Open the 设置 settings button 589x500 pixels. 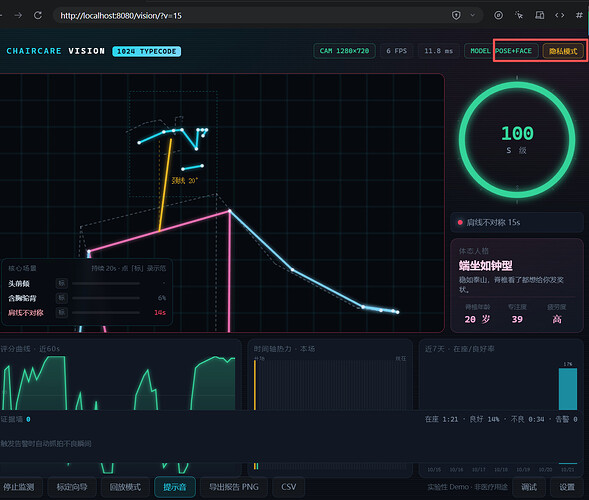pos(567,487)
